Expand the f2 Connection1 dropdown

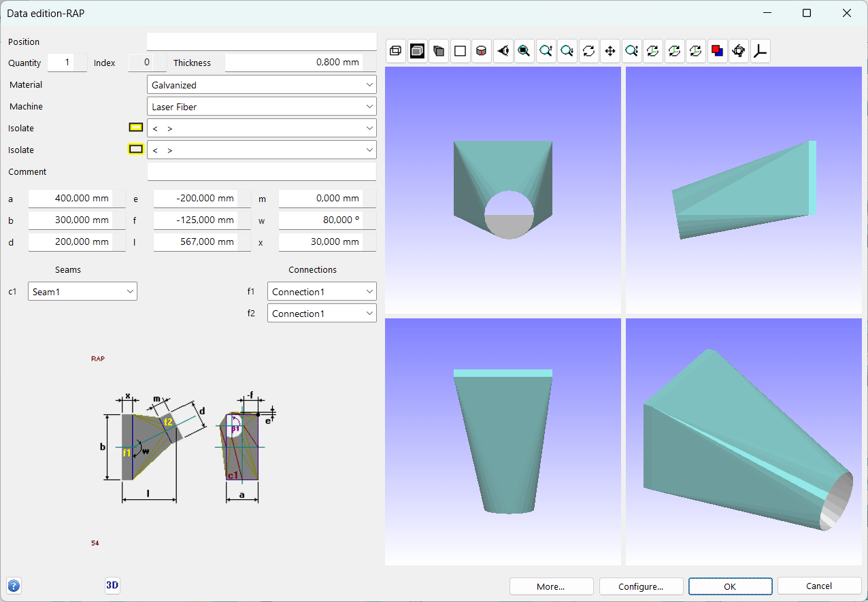[x=321, y=314]
